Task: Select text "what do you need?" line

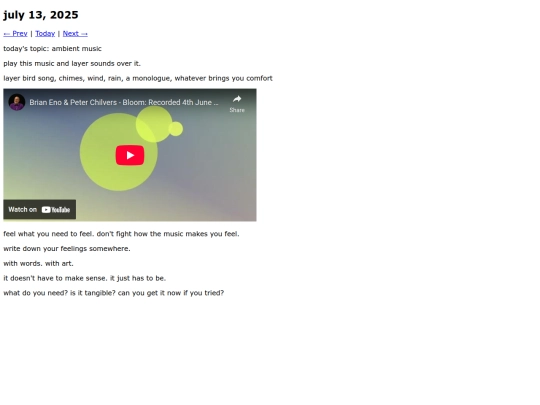Action: coord(114,293)
